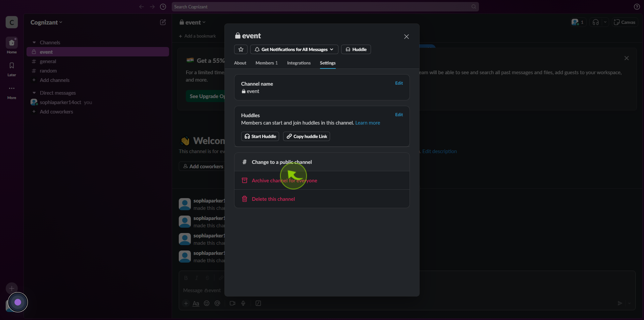Toggle bold formatting in composer
Image resolution: width=644 pixels, height=320 pixels.
[x=186, y=278]
